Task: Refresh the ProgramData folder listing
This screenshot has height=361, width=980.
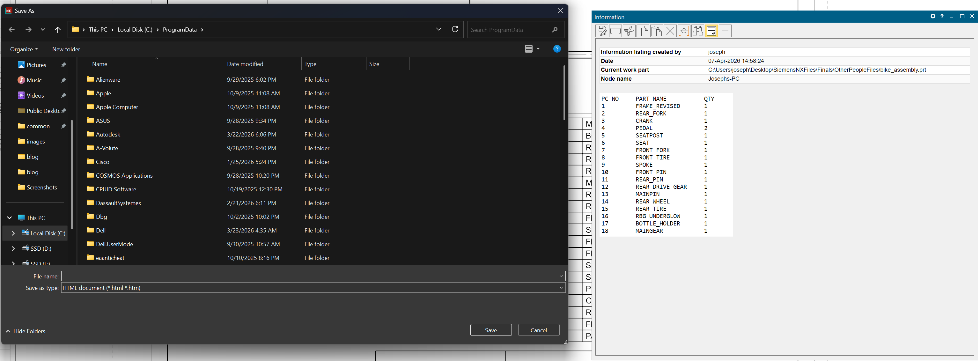Action: click(x=455, y=29)
